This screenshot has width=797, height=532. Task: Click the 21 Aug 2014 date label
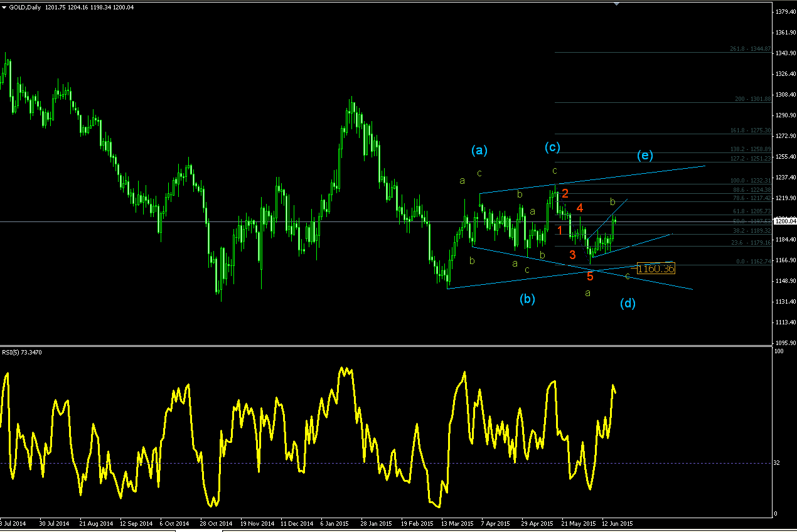pos(95,523)
